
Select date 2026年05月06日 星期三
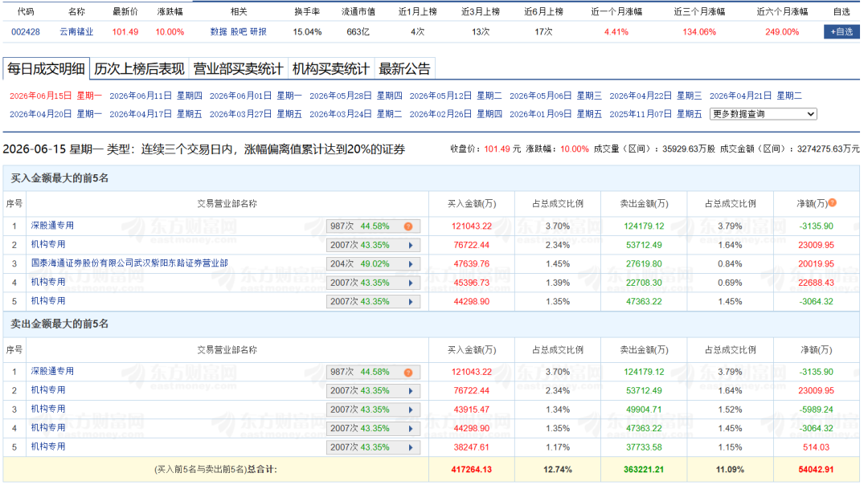click(x=556, y=96)
